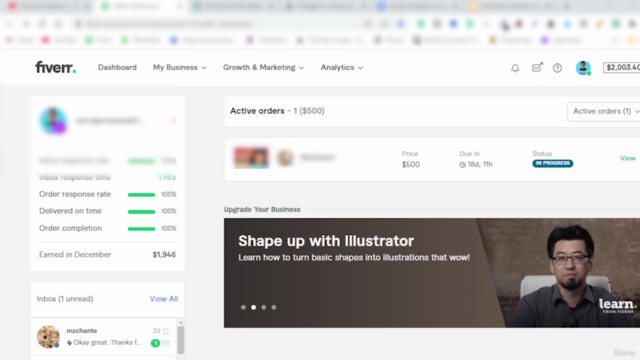Open the mzchante message
This screenshot has width=640, height=360.
point(104,337)
